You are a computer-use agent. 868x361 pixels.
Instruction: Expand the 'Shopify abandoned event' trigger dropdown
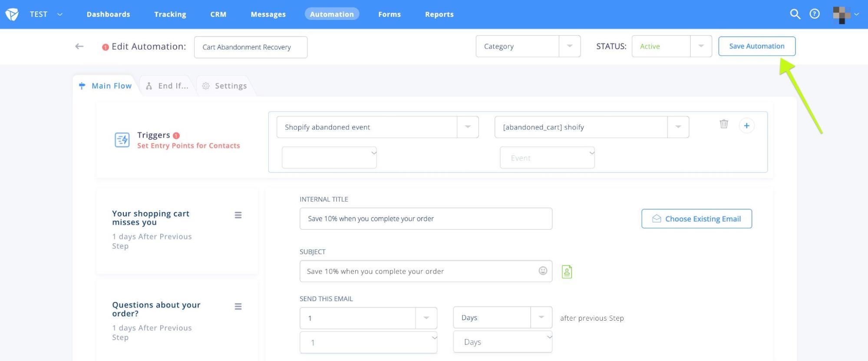pyautogui.click(x=468, y=127)
